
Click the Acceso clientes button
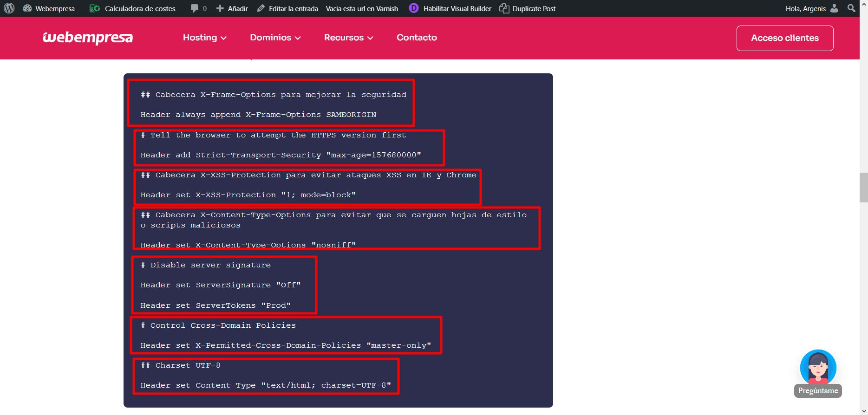tap(785, 38)
